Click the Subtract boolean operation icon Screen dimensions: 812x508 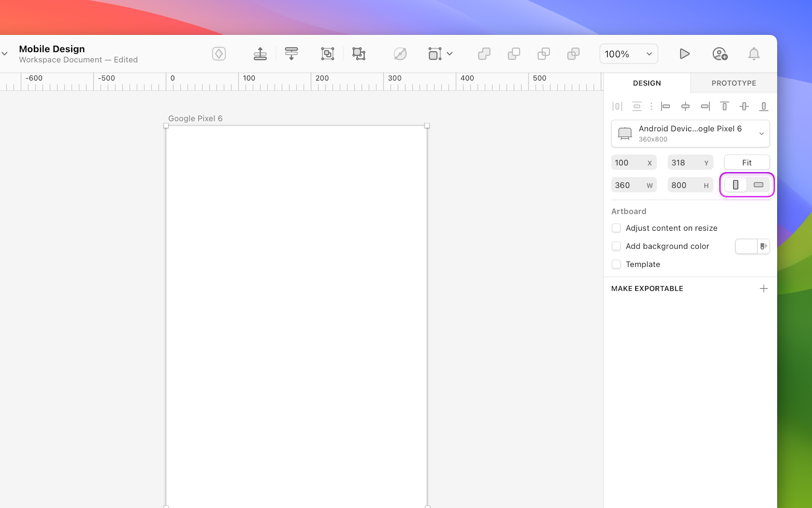click(514, 54)
